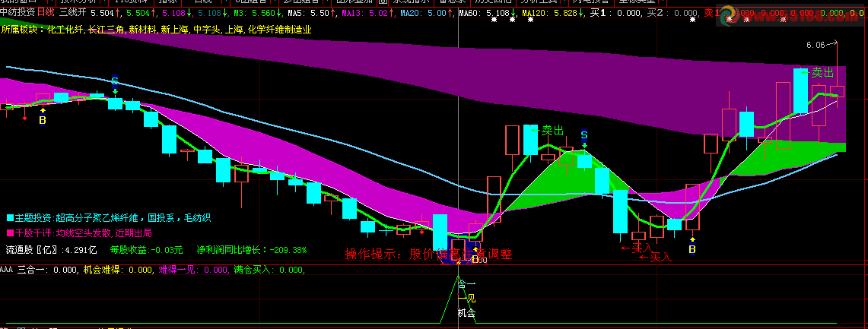Click the S sell marker above the green band
Image resolution: width=868 pixels, height=329 pixels.
click(x=584, y=134)
